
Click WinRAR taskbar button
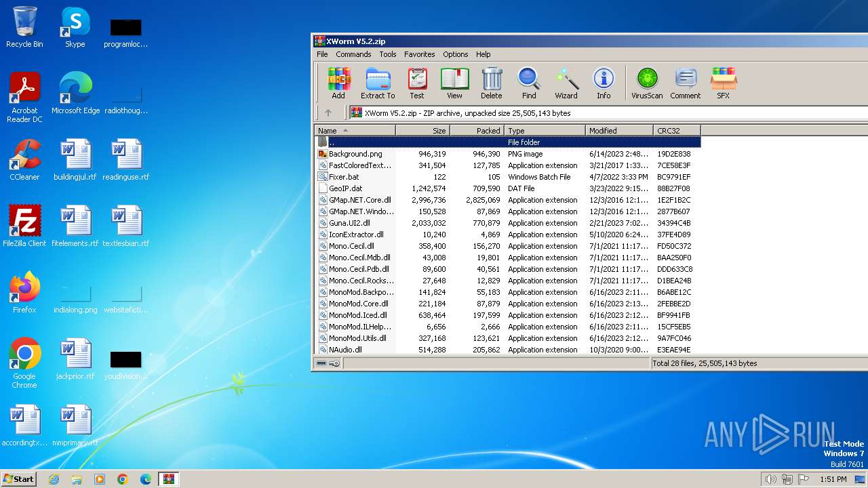[168, 479]
